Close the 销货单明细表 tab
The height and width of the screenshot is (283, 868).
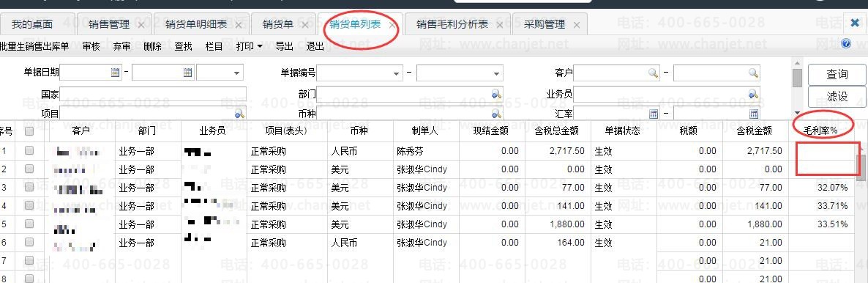238,25
